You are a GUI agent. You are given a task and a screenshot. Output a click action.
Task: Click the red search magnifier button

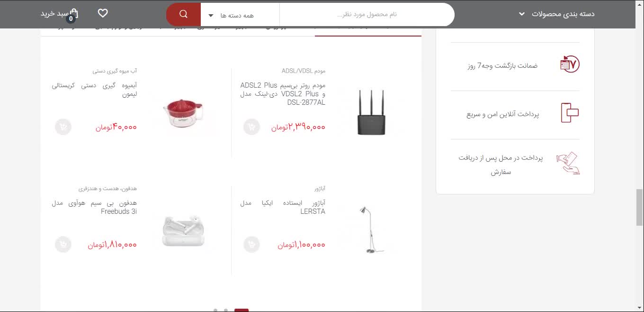coord(184,14)
